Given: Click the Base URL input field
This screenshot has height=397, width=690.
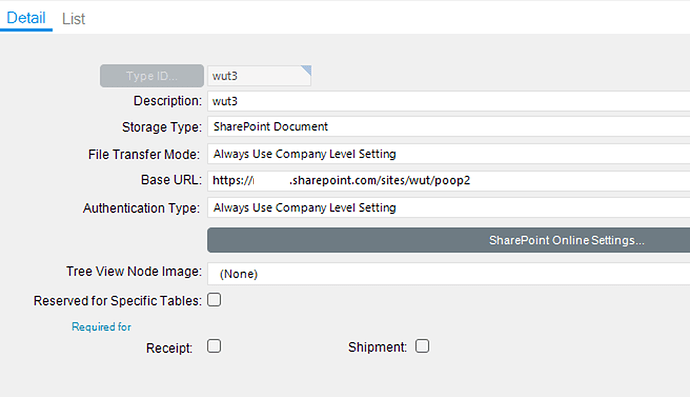Looking at the screenshot, I should pyautogui.click(x=448, y=180).
